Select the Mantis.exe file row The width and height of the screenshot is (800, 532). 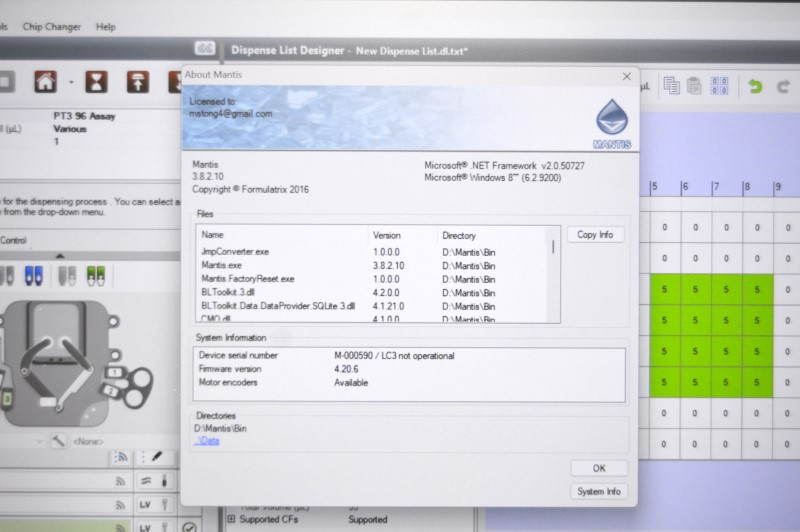tap(371, 266)
